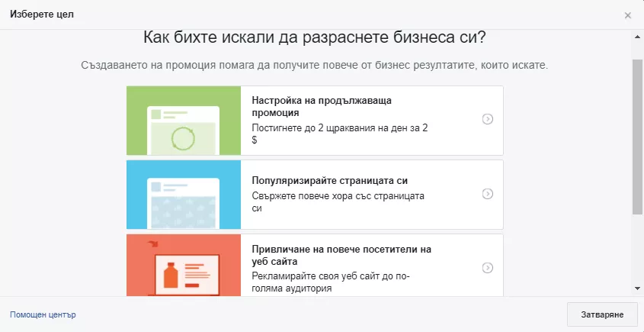The height and width of the screenshot is (332, 644).
Task: Select the blue page promotion thumbnail
Action: pos(184,195)
